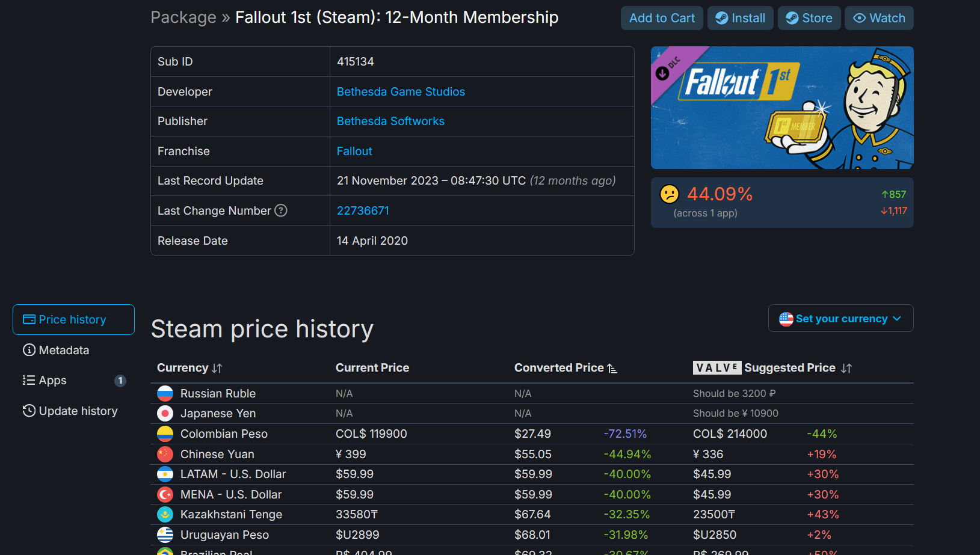Click the Last Record Update timestamp

pyautogui.click(x=476, y=180)
